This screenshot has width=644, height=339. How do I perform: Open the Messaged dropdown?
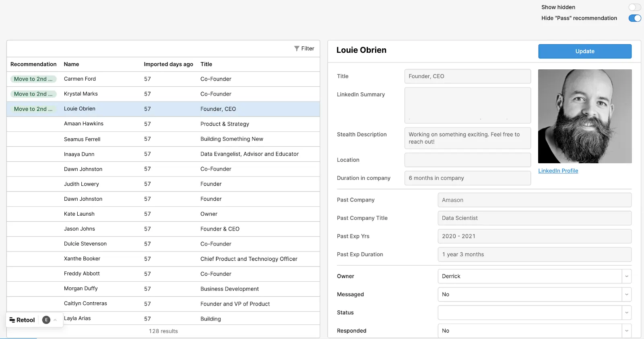point(535,294)
